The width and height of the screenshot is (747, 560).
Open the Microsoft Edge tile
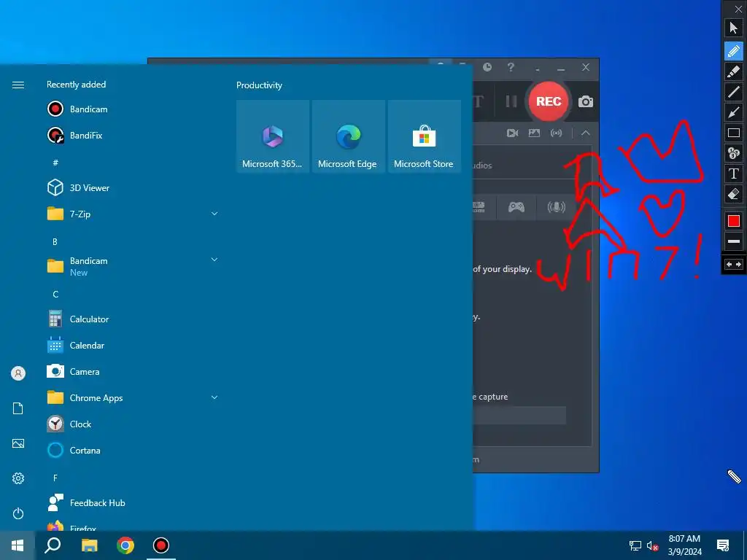348,136
